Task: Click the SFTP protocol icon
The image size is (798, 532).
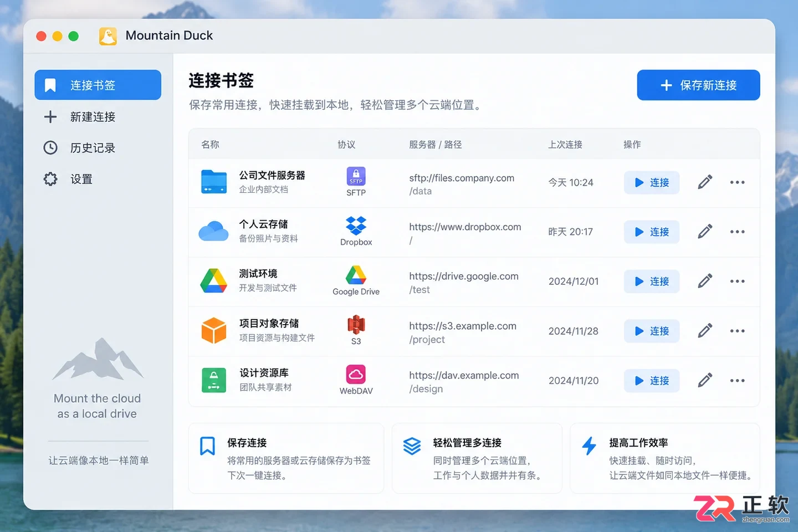Action: click(x=356, y=176)
